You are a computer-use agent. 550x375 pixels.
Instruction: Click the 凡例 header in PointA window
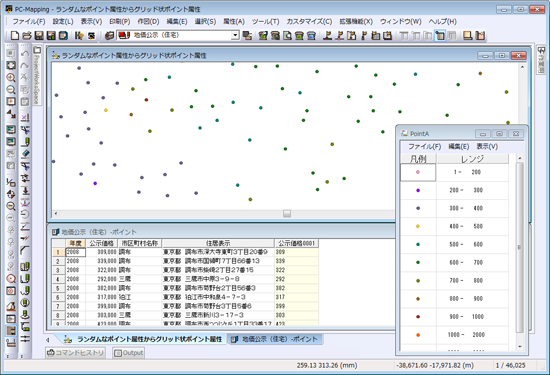418,159
